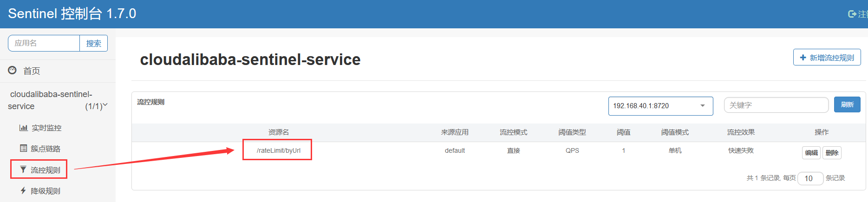Click the dashboard icon beside 首页
Screen dimensions: 868x202
coord(13,70)
